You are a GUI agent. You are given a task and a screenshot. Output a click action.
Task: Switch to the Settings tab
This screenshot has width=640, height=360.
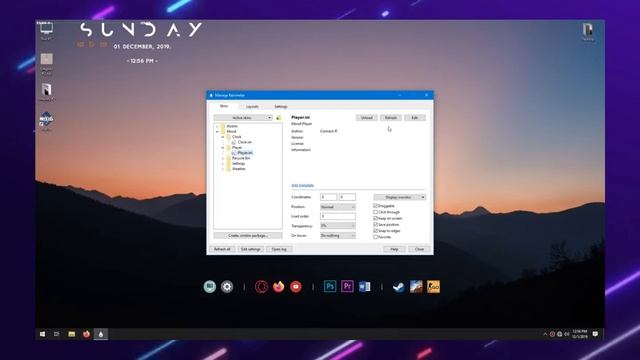point(281,107)
